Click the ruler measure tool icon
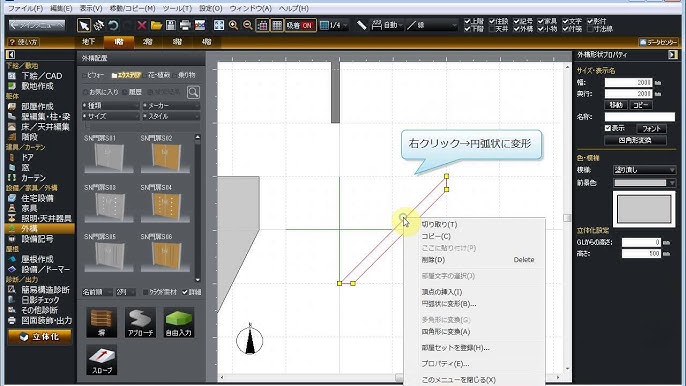The width and height of the screenshot is (686, 386). click(x=361, y=25)
